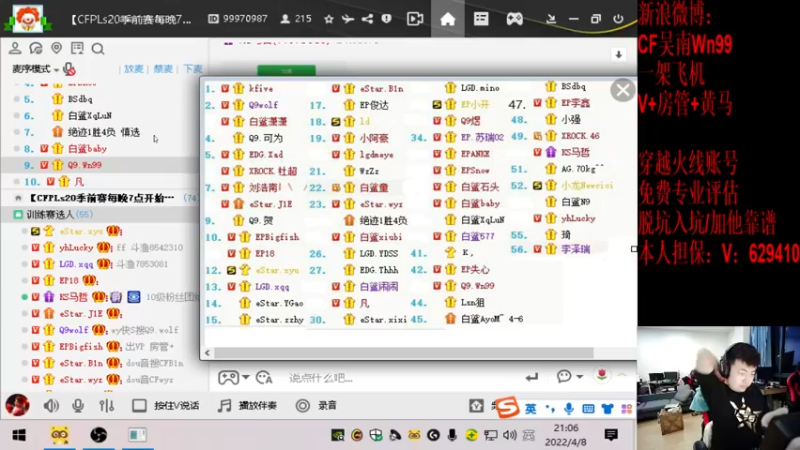Toggle the microphone icon in bottom bar
The height and width of the screenshot is (450, 800).
tap(78, 406)
